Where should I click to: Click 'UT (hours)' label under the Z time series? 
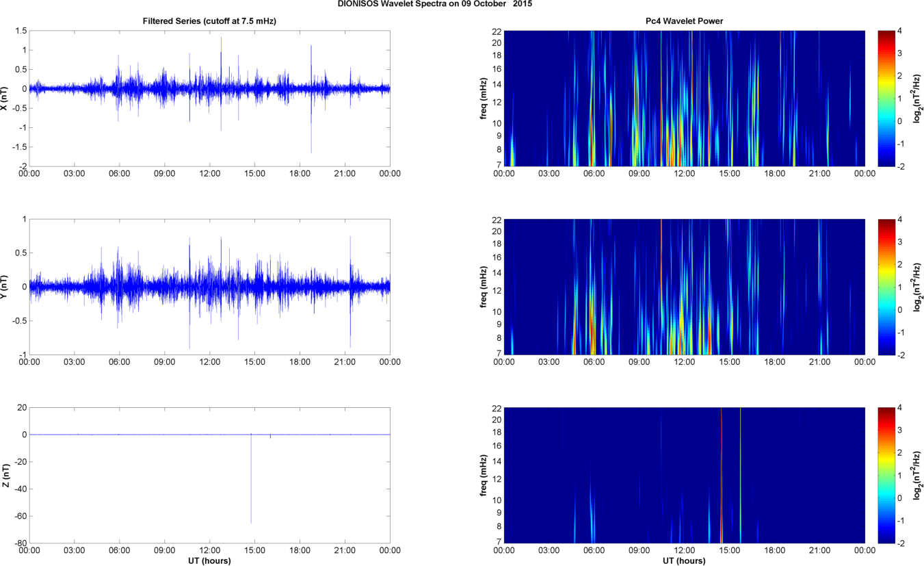(209, 561)
